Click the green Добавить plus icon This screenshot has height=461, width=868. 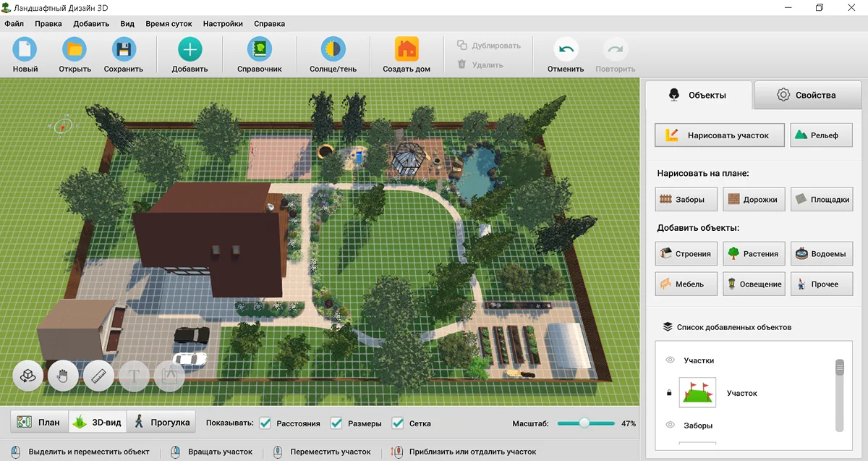(190, 50)
